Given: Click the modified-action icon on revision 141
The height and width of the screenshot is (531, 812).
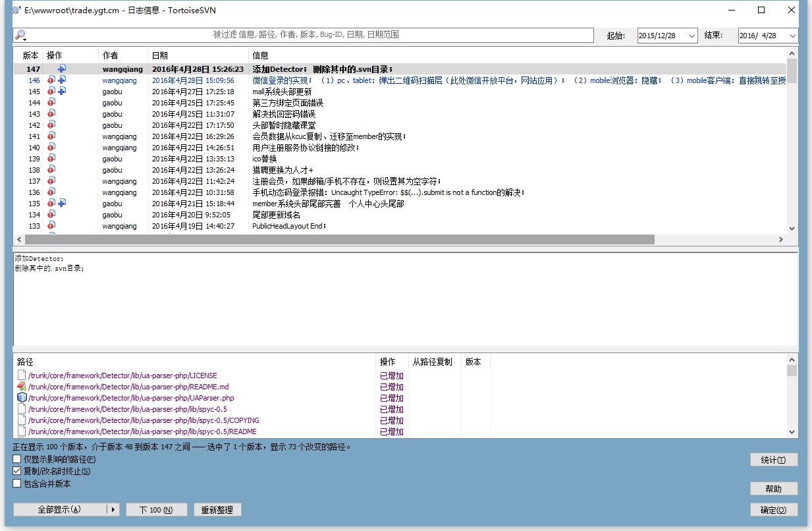Looking at the screenshot, I should pos(51,136).
